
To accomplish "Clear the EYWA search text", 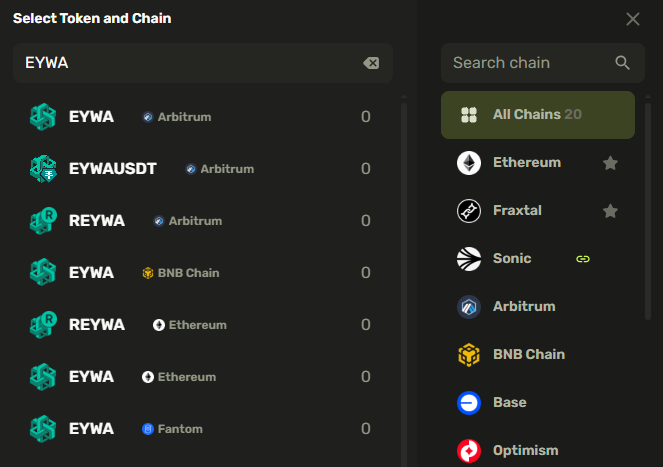I will coord(371,63).
